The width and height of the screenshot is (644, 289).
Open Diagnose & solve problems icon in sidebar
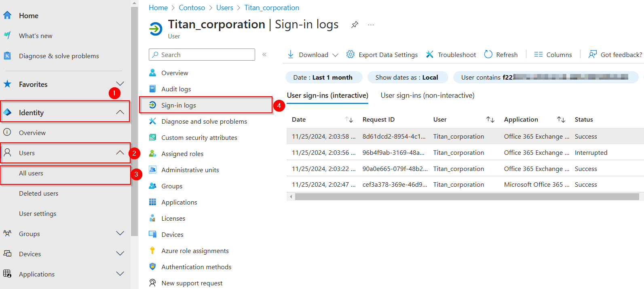pyautogui.click(x=7, y=56)
